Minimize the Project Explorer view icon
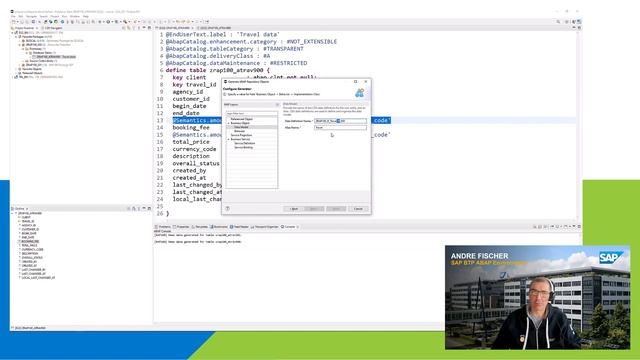640x360 pixels. point(144,28)
